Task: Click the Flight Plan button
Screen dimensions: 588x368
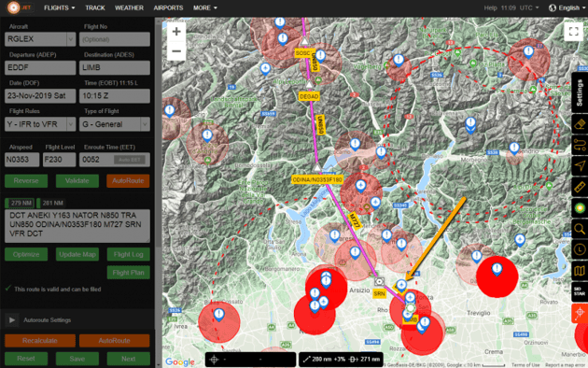Action: tap(128, 273)
